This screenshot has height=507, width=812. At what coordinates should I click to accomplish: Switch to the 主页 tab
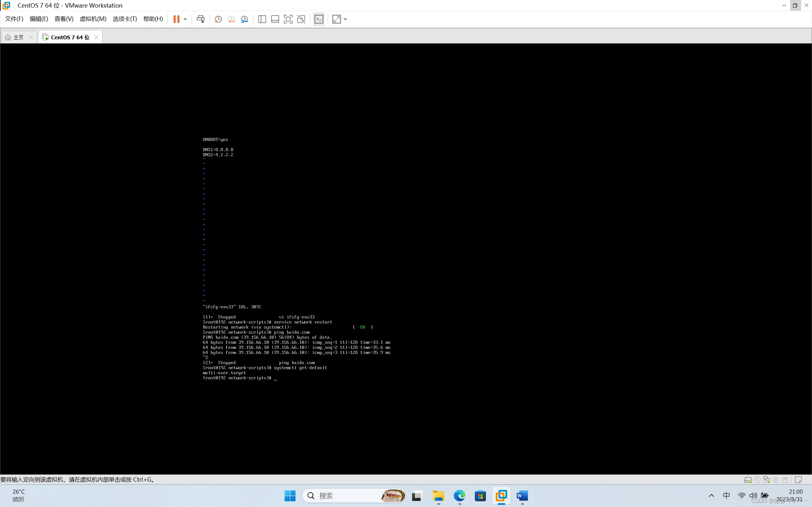tap(18, 37)
